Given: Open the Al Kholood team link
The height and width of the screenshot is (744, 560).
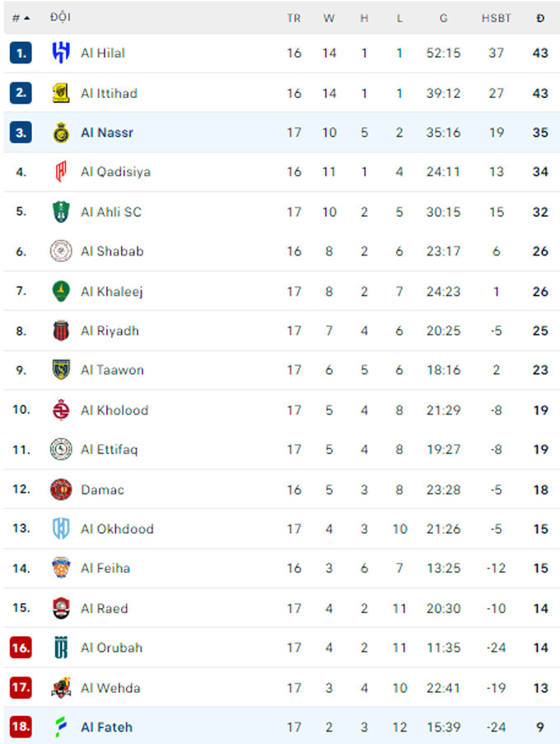Looking at the screenshot, I should pos(114,410).
